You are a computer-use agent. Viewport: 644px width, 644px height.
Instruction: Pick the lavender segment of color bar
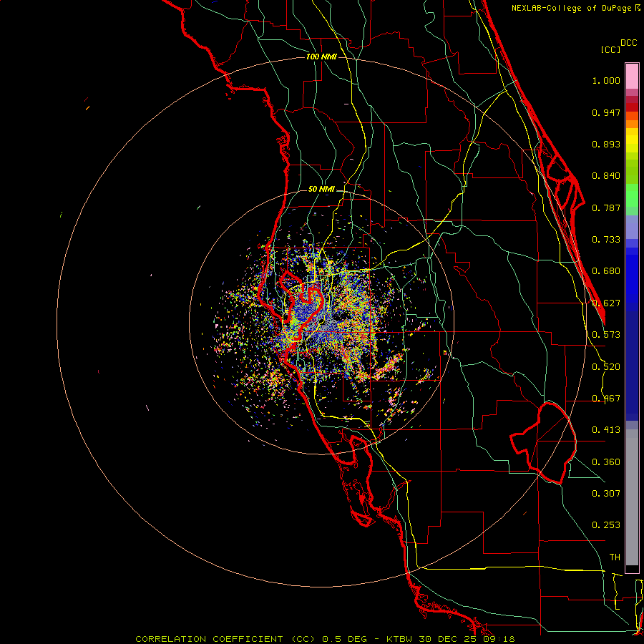pos(632,227)
